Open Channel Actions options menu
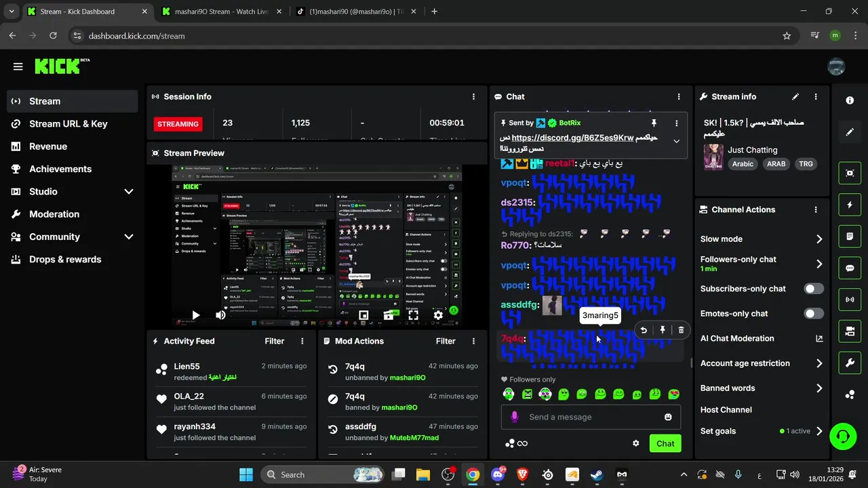 (816, 210)
